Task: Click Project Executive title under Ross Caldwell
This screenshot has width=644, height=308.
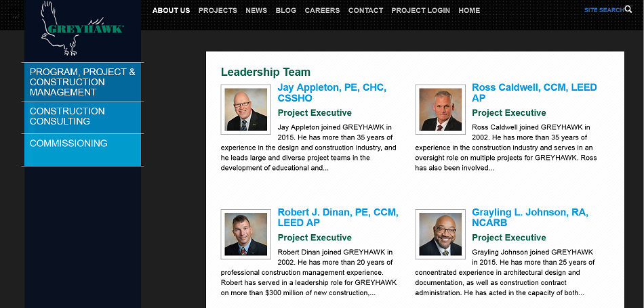Action: [x=509, y=113]
